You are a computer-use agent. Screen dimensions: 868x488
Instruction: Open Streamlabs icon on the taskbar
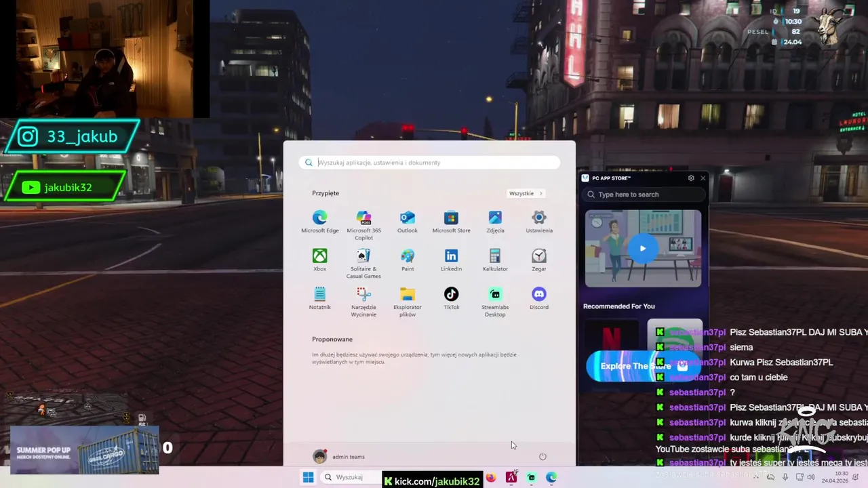(531, 477)
